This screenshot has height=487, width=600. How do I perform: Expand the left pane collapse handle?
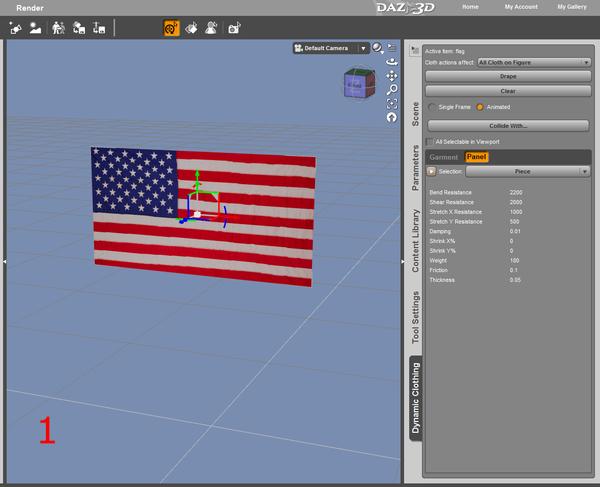[4, 261]
